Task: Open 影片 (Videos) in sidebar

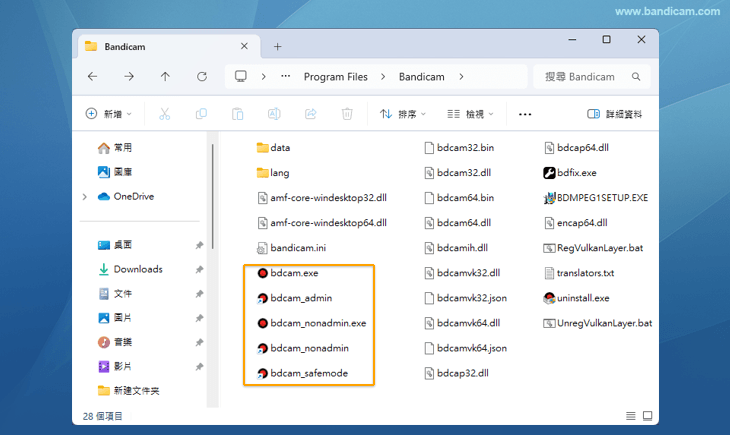Action: coord(115,366)
